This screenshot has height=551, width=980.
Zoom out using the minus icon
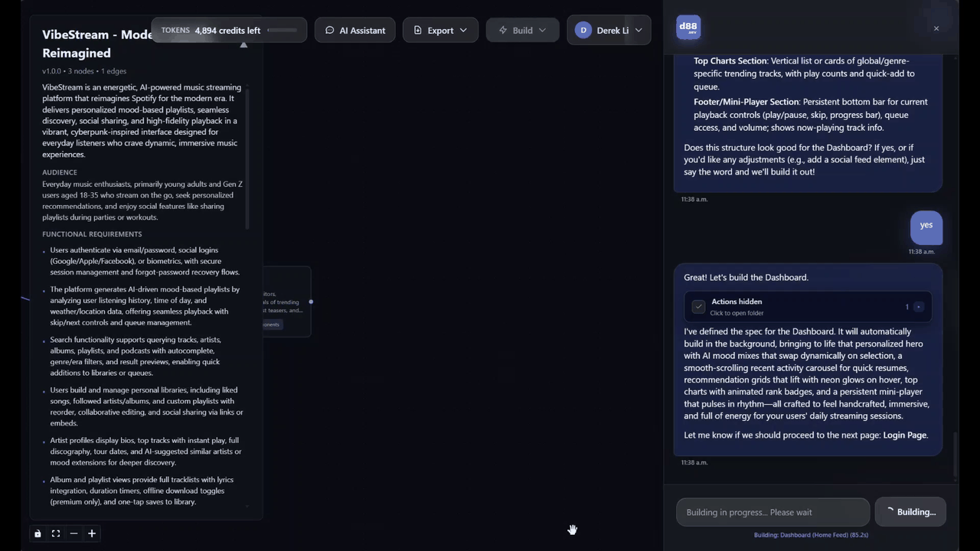[x=73, y=533]
